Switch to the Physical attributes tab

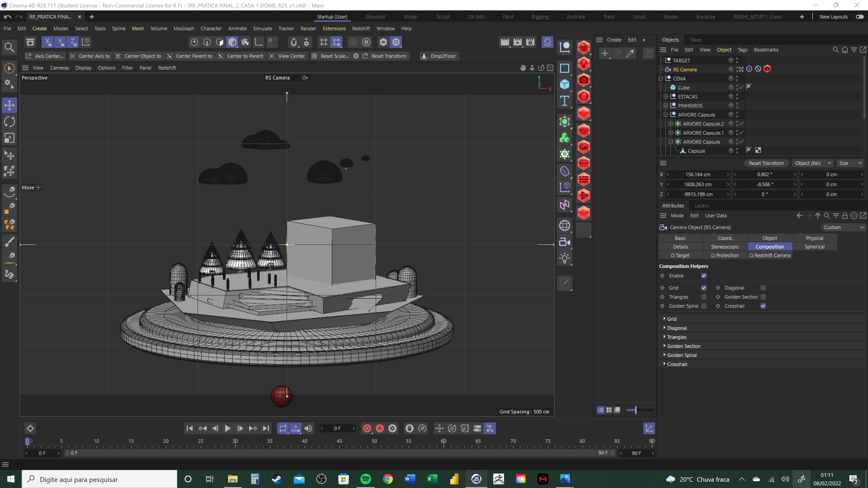pos(814,238)
